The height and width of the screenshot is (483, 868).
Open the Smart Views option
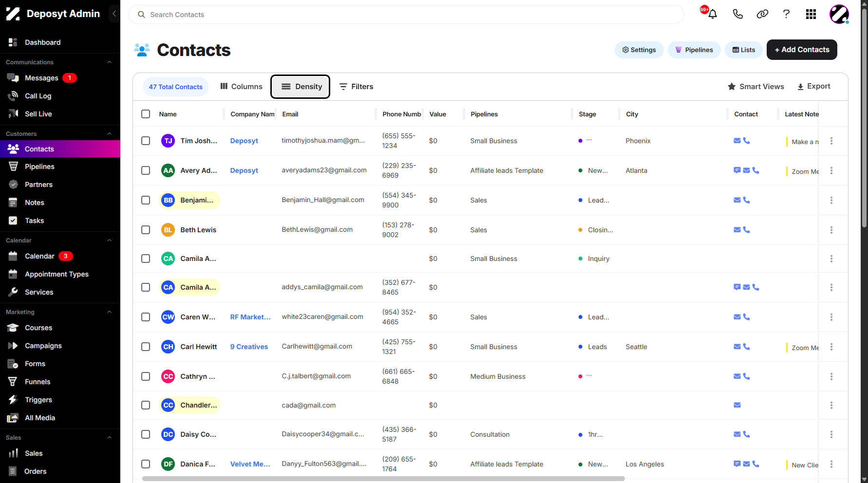tap(756, 86)
